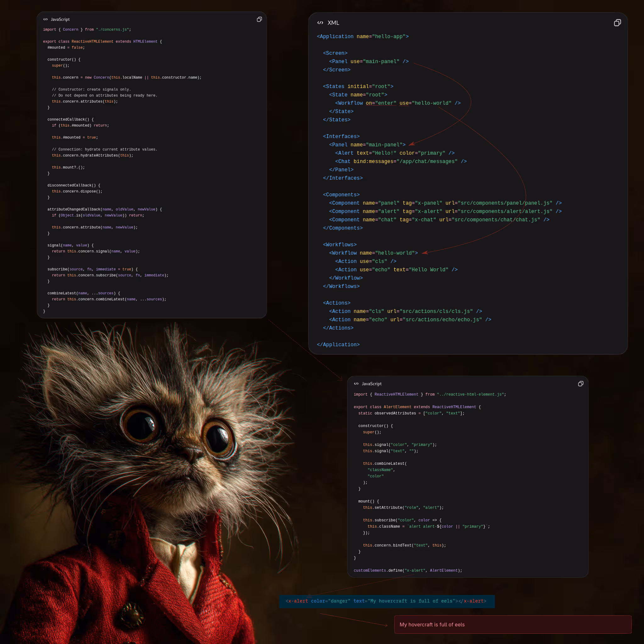The height and width of the screenshot is (644, 644).
Task: Click code icon in AlertElement JavaScript panel
Action: 356,384
